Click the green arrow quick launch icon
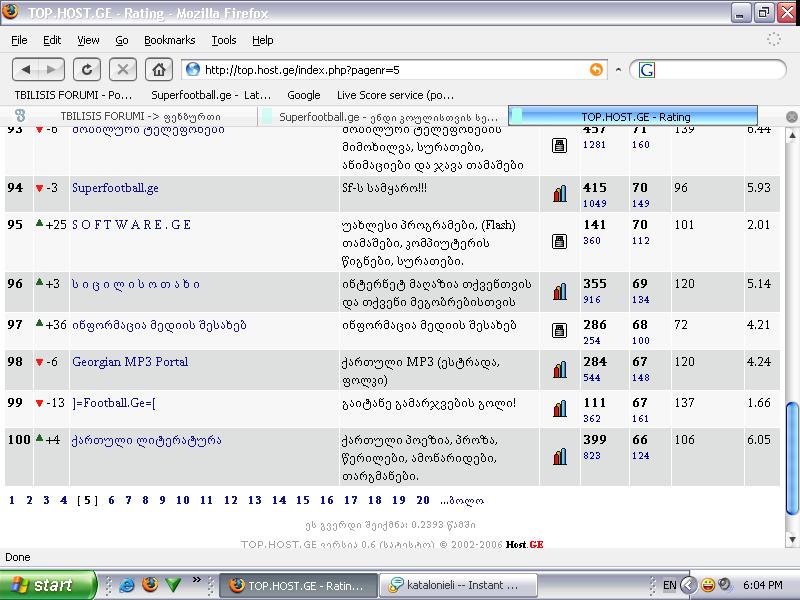The height and width of the screenshot is (600, 800). tap(173, 585)
